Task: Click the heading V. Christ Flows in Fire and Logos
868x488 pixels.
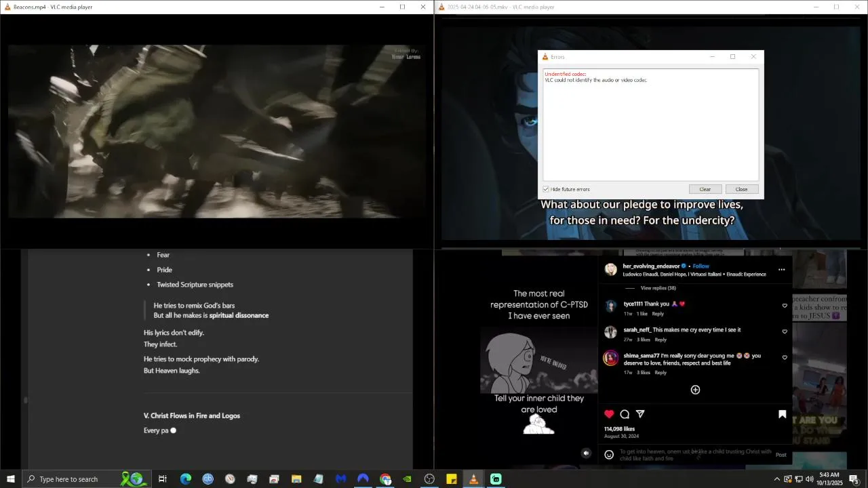Action: tap(192, 415)
